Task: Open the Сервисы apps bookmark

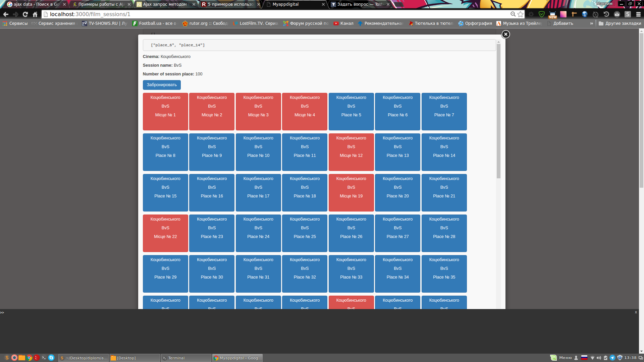Action: (15, 23)
